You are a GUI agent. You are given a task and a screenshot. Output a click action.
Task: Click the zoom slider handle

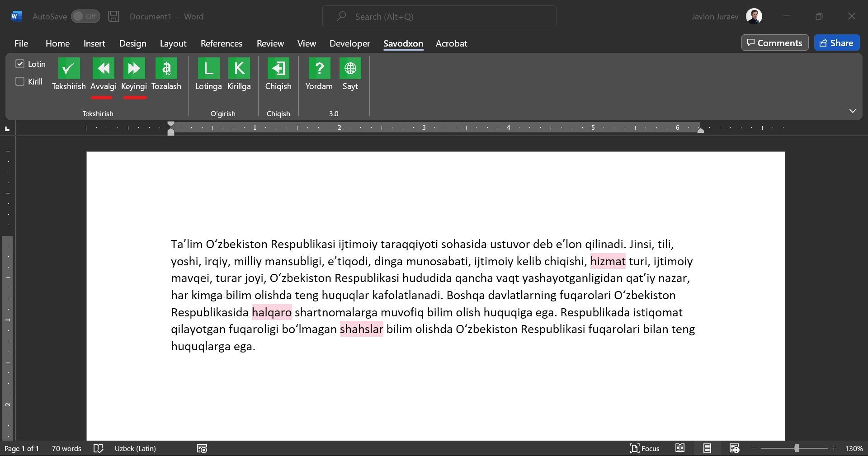click(x=797, y=448)
